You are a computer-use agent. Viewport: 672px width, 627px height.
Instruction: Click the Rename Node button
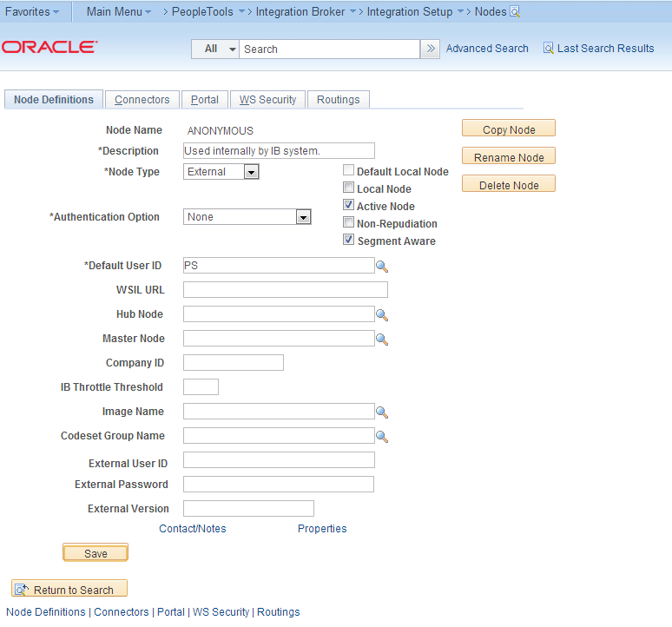509,156
